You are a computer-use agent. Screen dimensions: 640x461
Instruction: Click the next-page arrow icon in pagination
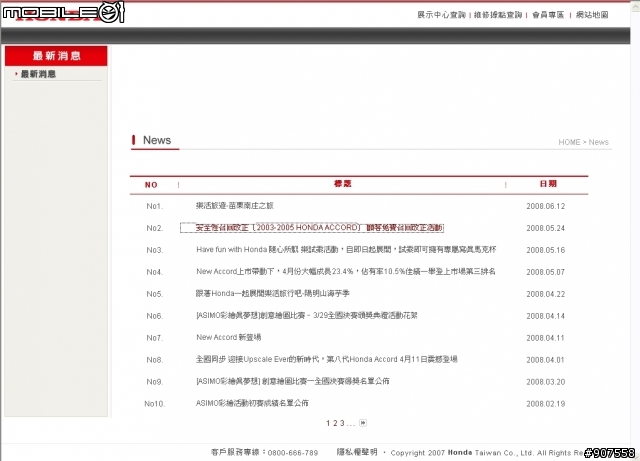pyautogui.click(x=363, y=423)
